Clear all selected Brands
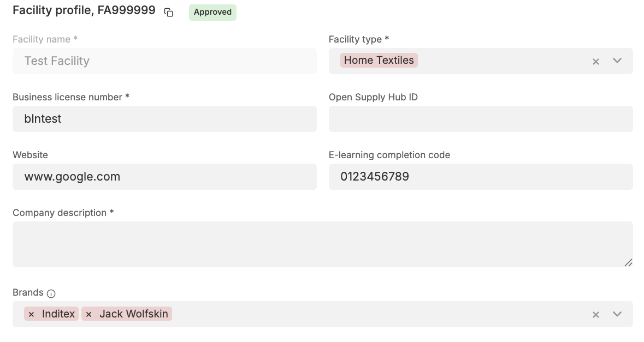This screenshot has height=342, width=644. [596, 315]
